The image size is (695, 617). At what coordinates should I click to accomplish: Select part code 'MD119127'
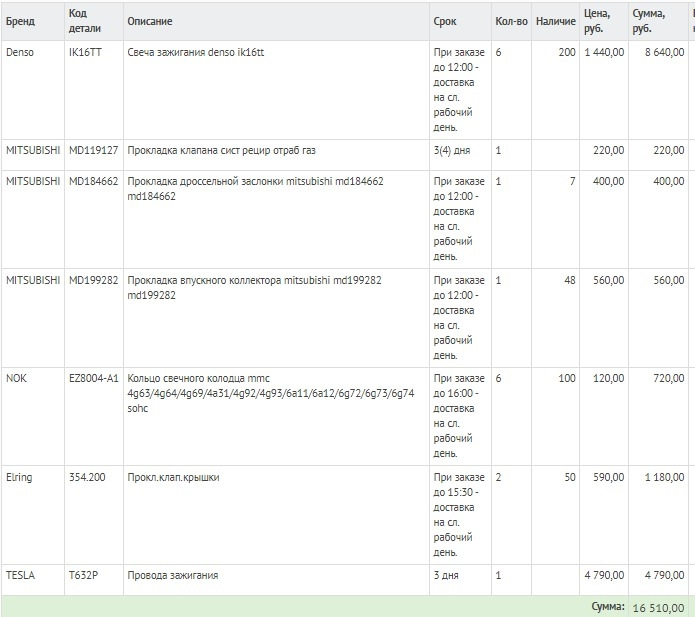[x=94, y=150]
